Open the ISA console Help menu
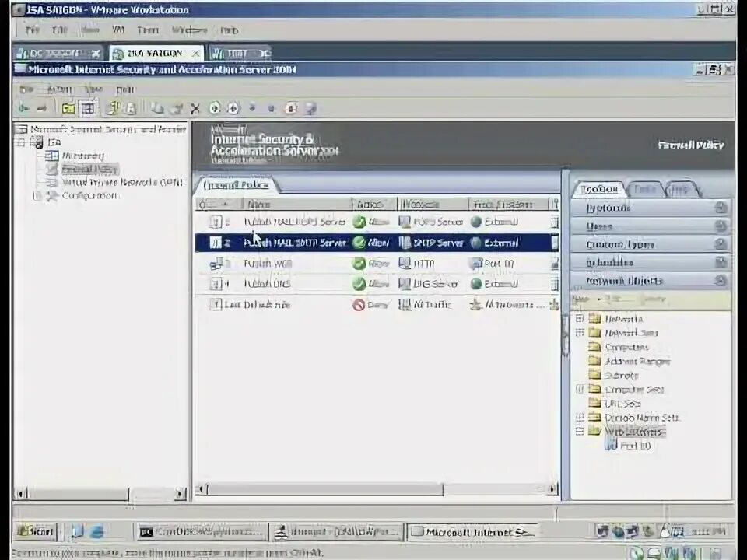 tap(125, 89)
